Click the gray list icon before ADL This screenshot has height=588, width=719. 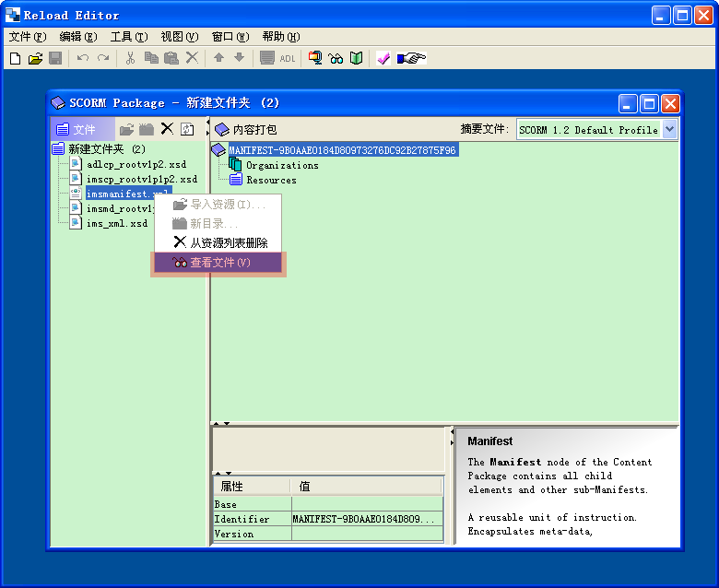coord(267,58)
